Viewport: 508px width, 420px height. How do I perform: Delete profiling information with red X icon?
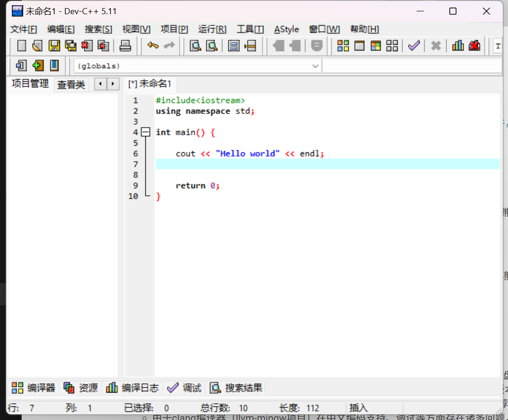point(474,46)
